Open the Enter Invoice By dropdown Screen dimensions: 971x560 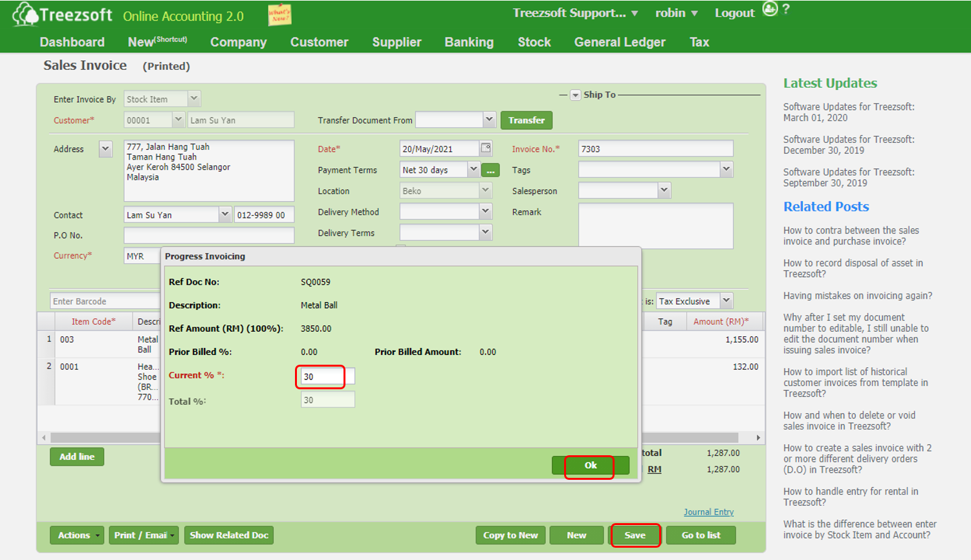click(x=194, y=99)
